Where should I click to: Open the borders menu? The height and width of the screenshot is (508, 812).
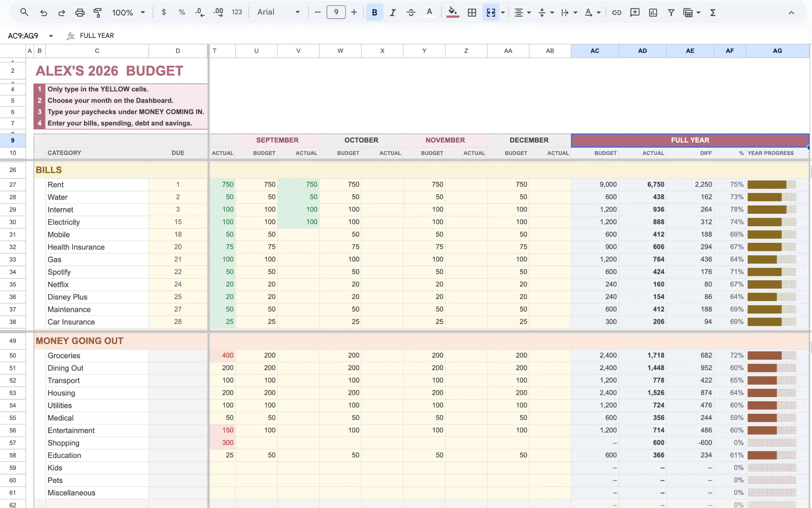[472, 13]
